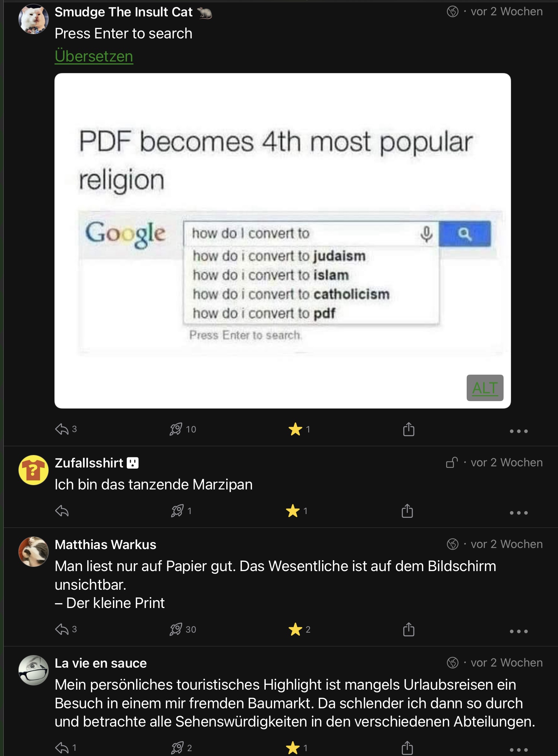Open Matthias Warkus's profile avatar
Image resolution: width=558 pixels, height=756 pixels.
34,551
